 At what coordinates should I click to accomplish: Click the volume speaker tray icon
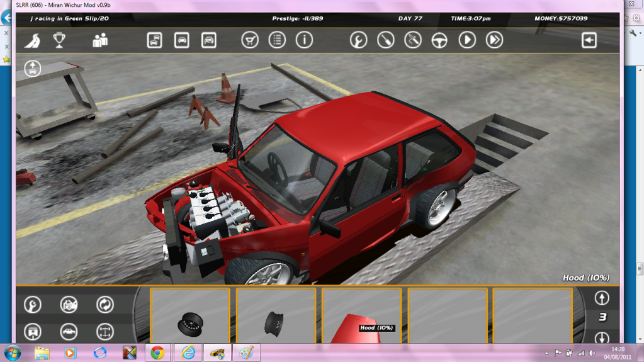[592, 353]
